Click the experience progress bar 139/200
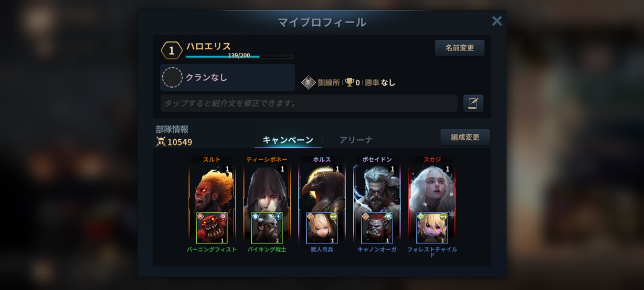The image size is (644, 290). [x=239, y=56]
